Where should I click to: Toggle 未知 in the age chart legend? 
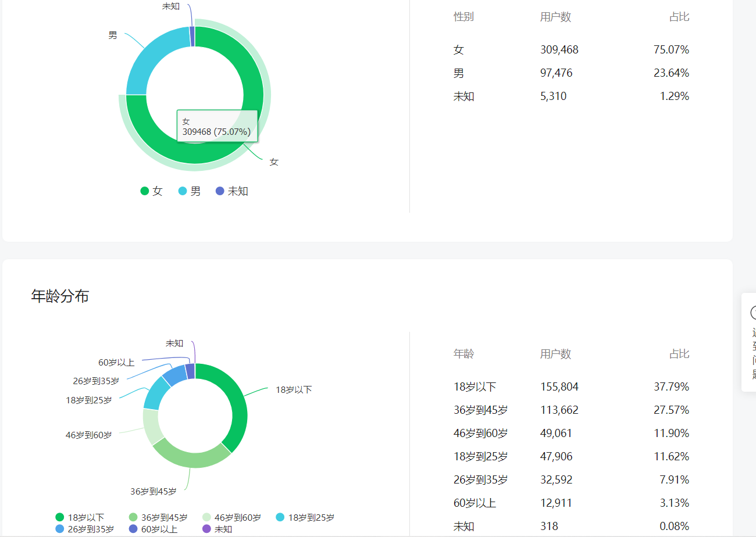tap(217, 529)
